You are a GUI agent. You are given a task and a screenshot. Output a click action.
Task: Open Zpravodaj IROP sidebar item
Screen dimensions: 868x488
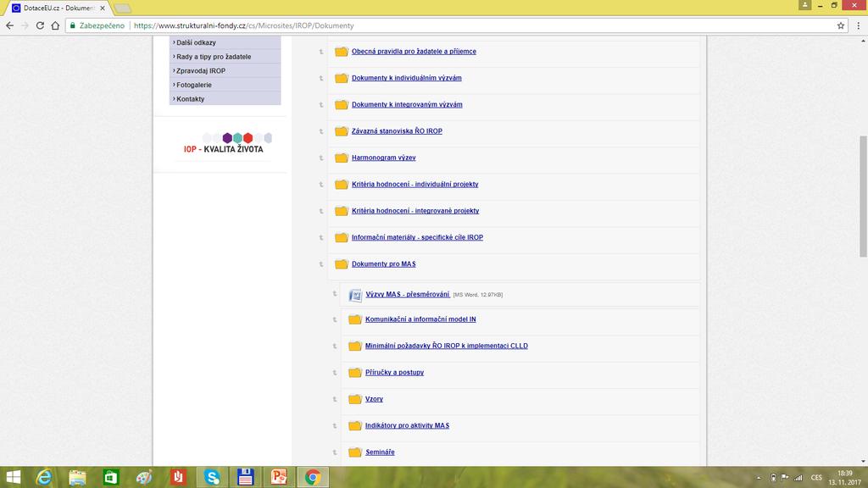tap(200, 71)
